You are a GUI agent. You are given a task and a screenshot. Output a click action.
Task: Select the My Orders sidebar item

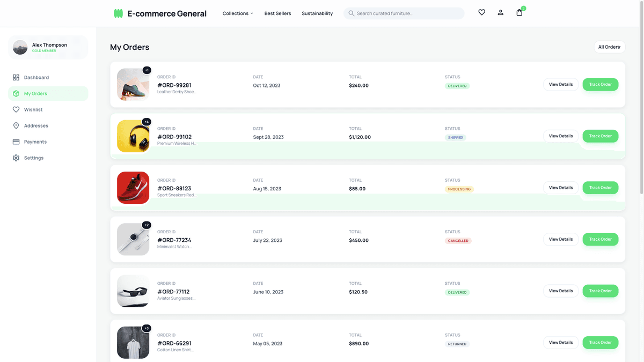point(36,93)
